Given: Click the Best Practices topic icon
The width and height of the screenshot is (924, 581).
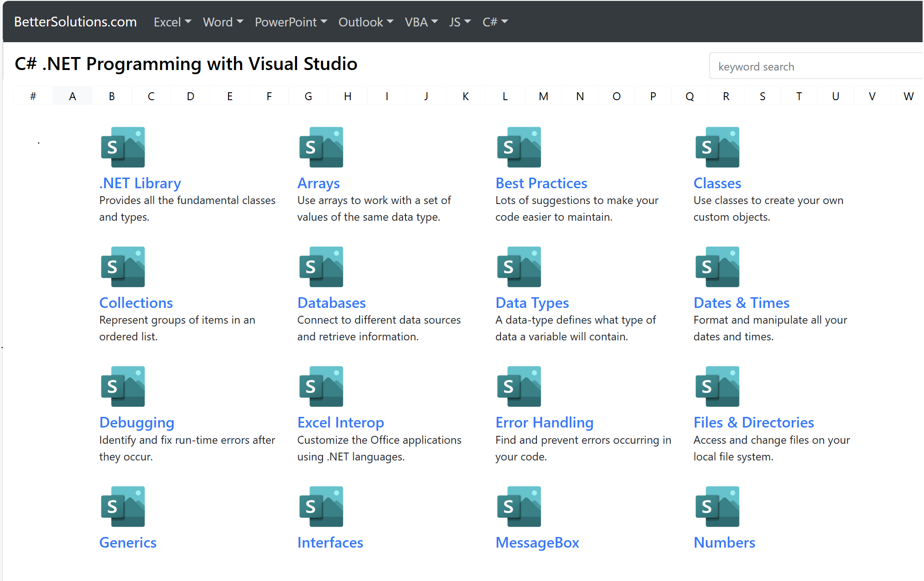Looking at the screenshot, I should (519, 147).
